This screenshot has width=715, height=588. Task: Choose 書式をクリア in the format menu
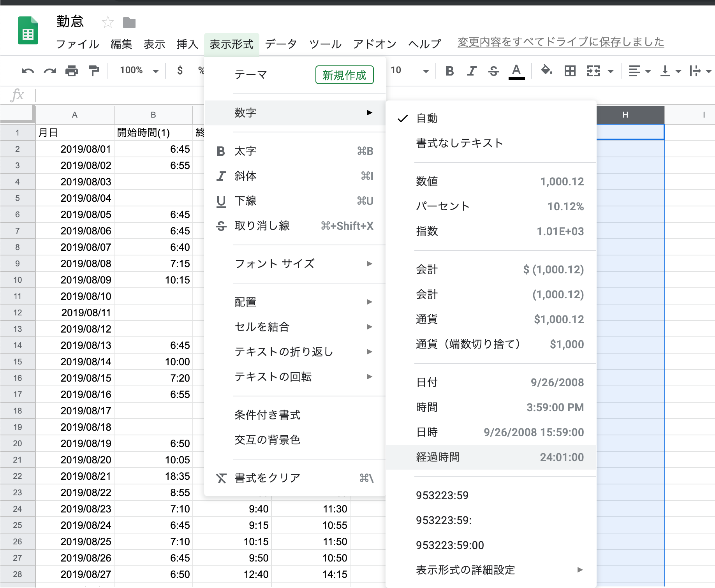click(x=295, y=478)
